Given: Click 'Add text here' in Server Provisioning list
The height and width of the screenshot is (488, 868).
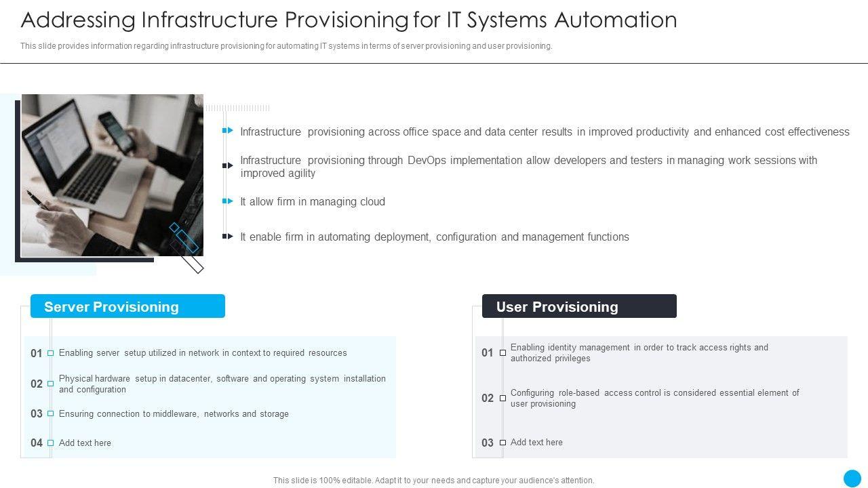Looking at the screenshot, I should point(85,443).
